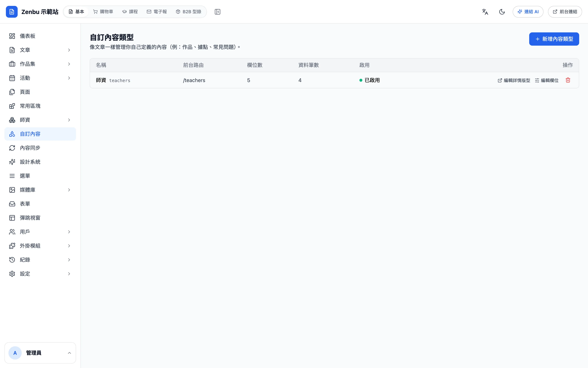Expand the 用戶 sidebar chevron
Image resolution: width=588 pixels, height=368 pixels.
(x=69, y=232)
